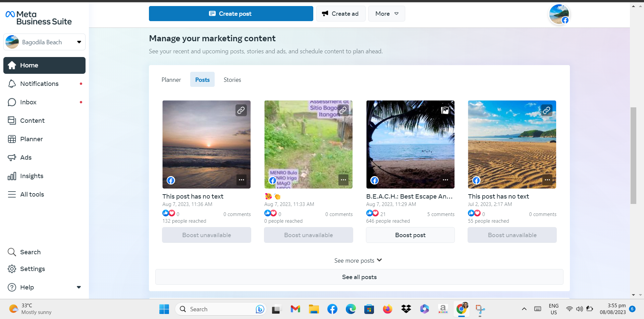Open Dropbox from the taskbar
644x319 pixels.
coord(406,309)
